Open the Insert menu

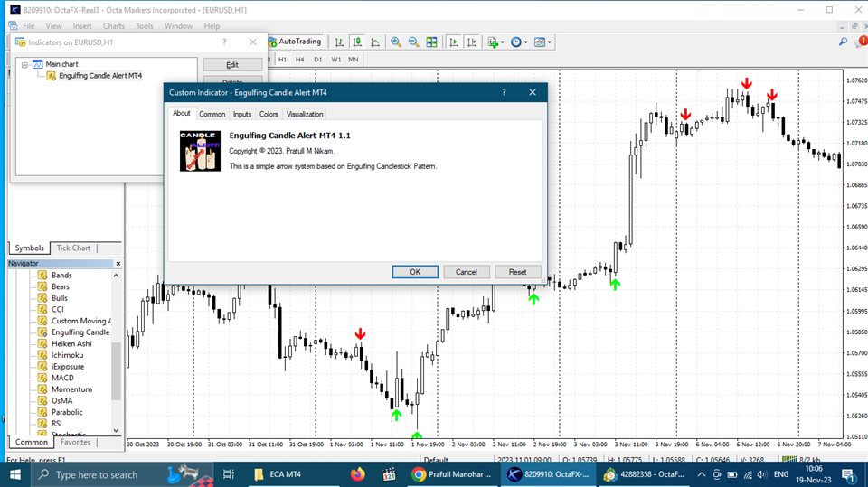(82, 26)
